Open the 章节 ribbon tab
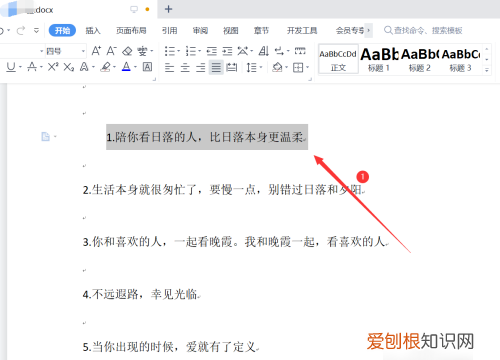 261,31
